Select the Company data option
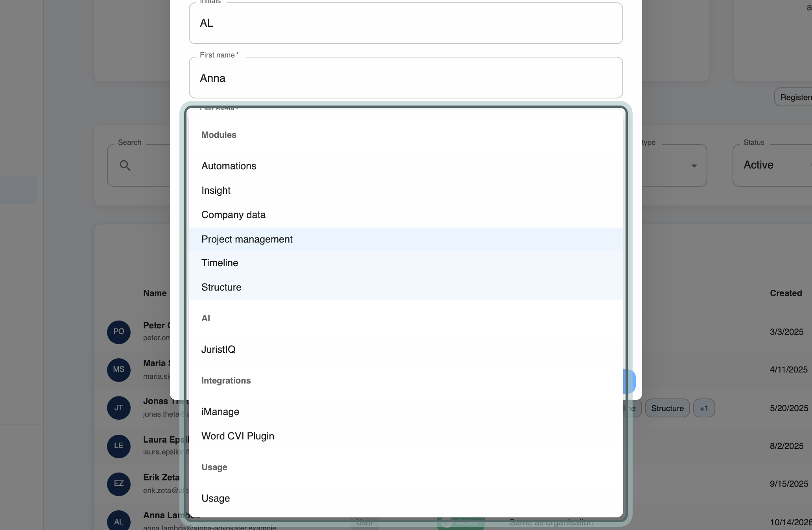The image size is (812, 530). tap(406, 215)
